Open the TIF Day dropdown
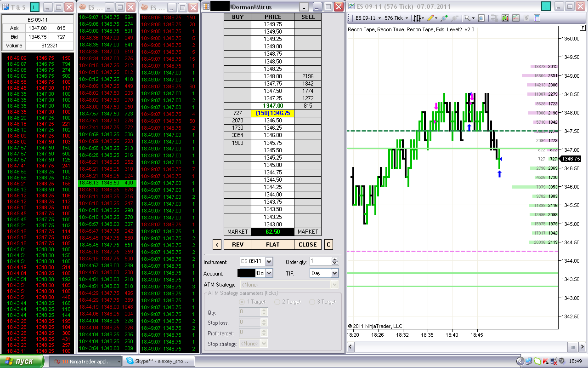This screenshot has height=368, width=588. (x=334, y=273)
